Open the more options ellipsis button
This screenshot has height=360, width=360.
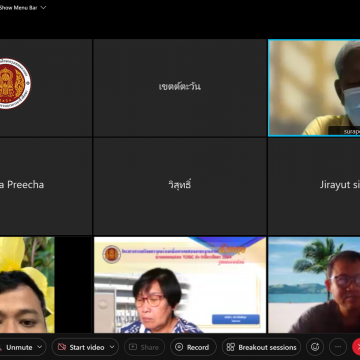click(338, 347)
